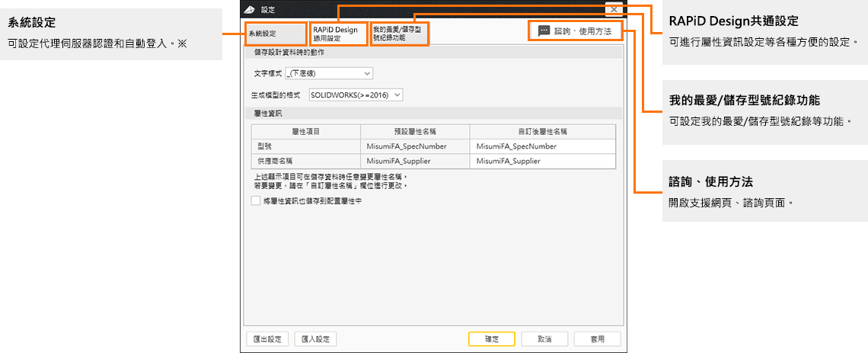Image resolution: width=868 pixels, height=353 pixels.
Task: Select the 型號 row label cell
Action: click(x=306, y=146)
